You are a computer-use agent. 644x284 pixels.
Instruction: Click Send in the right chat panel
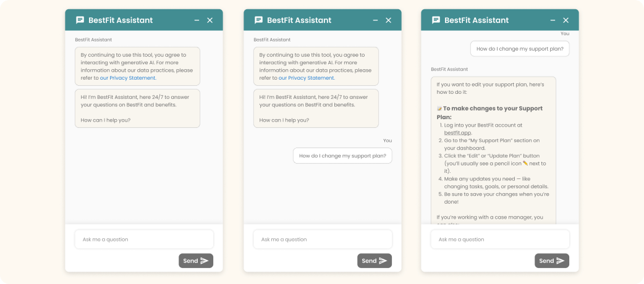(552, 261)
